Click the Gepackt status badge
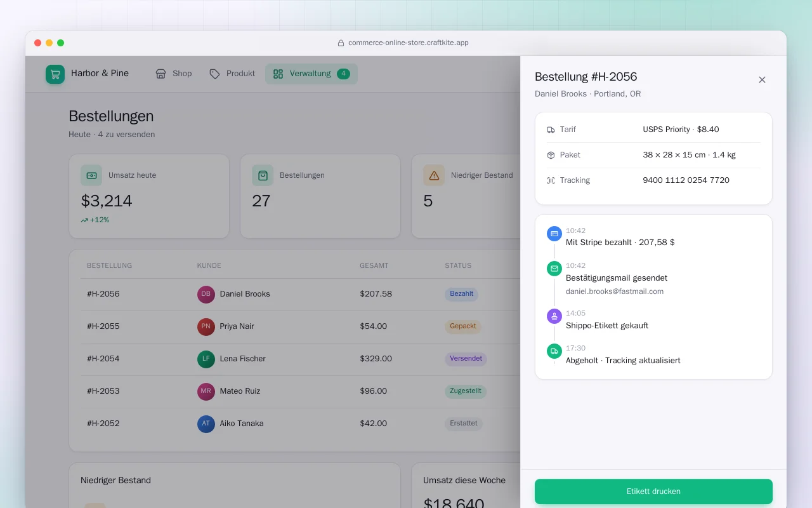Viewport: 812px width, 508px height. pyautogui.click(x=463, y=326)
